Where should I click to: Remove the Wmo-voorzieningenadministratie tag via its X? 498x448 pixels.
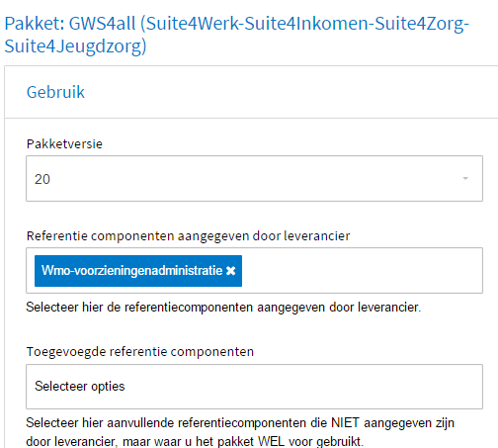pos(231,271)
